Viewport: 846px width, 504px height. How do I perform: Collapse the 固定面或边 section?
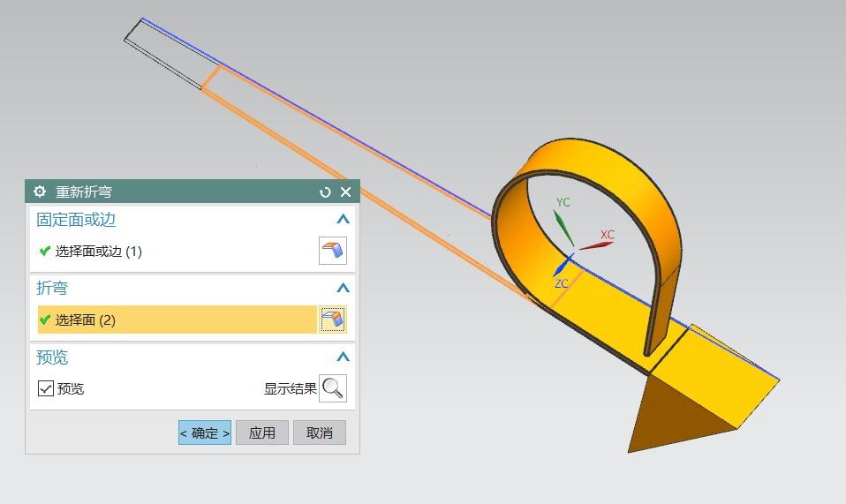tap(344, 220)
